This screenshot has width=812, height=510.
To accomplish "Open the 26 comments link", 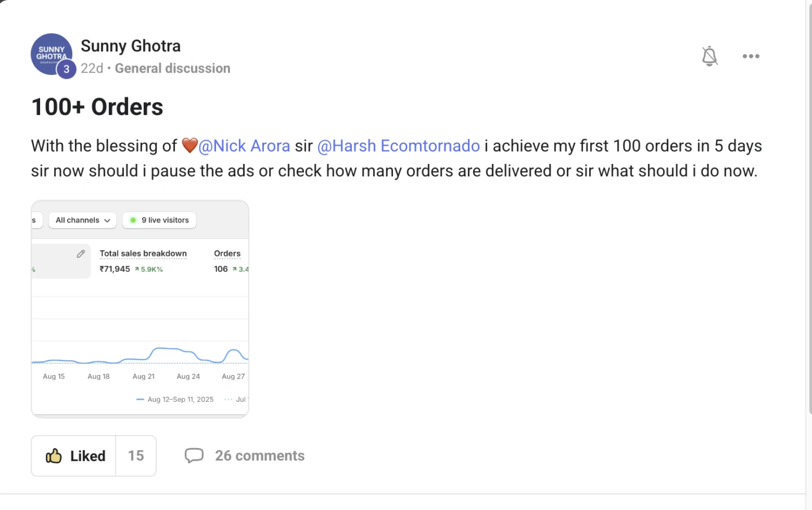I will (259, 455).
